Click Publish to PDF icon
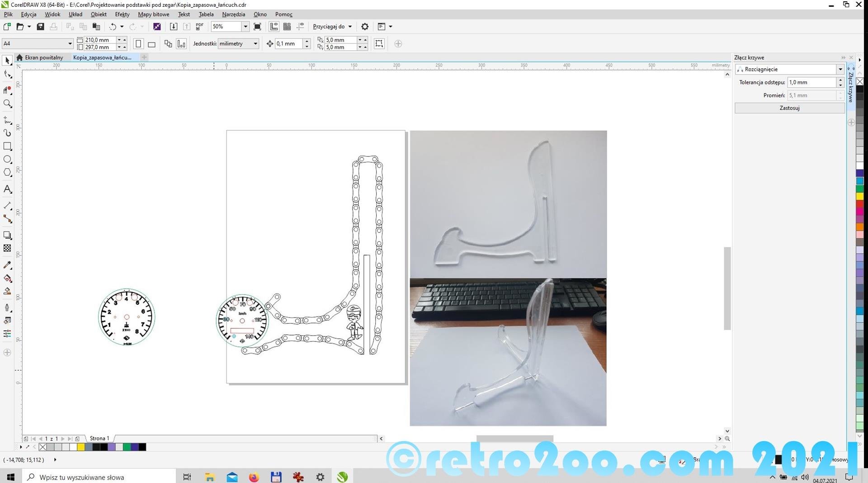This screenshot has height=483, width=868. click(x=199, y=27)
